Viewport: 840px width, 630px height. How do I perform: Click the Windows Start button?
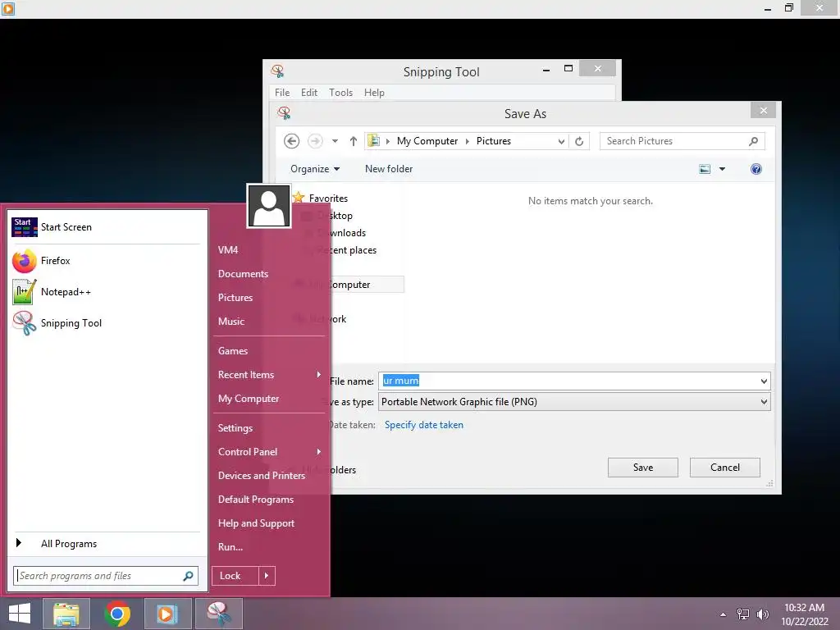20,614
